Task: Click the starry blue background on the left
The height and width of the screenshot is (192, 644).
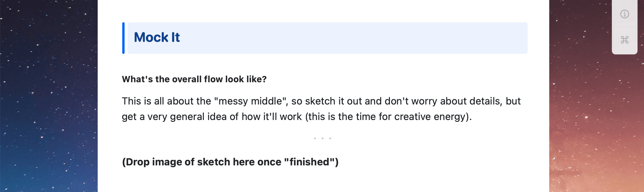Action: click(49, 96)
